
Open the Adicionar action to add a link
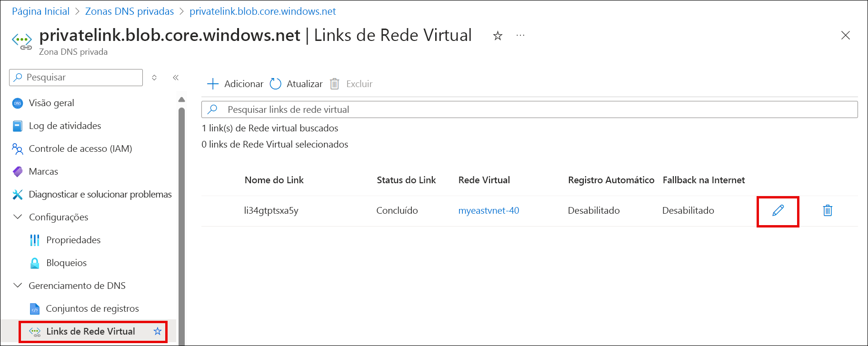coord(235,83)
